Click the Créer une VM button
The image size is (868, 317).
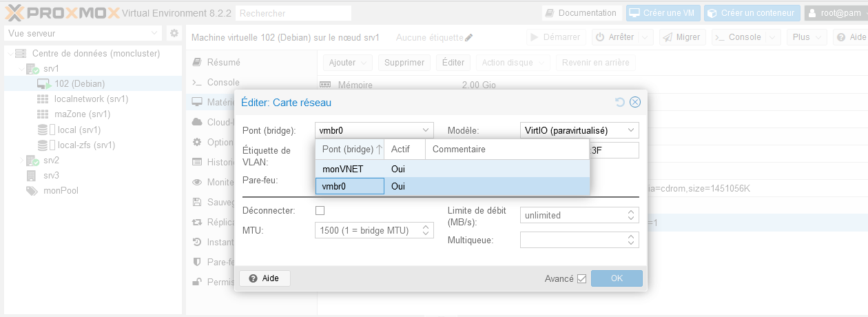pyautogui.click(x=663, y=13)
